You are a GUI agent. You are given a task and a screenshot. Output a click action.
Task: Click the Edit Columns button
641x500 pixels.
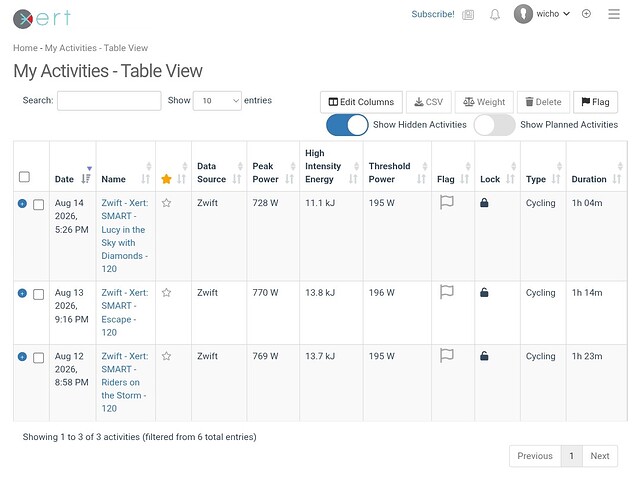click(361, 102)
